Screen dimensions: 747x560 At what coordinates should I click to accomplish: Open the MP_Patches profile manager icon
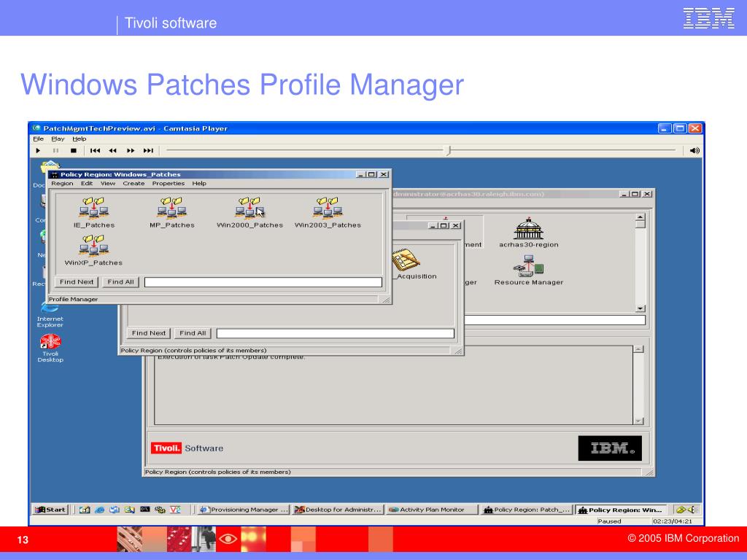tap(172, 208)
